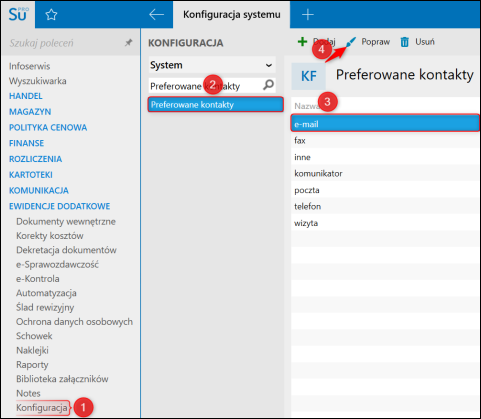Click the Subiekt PRO logo
The height and width of the screenshot is (419, 481).
click(18, 14)
